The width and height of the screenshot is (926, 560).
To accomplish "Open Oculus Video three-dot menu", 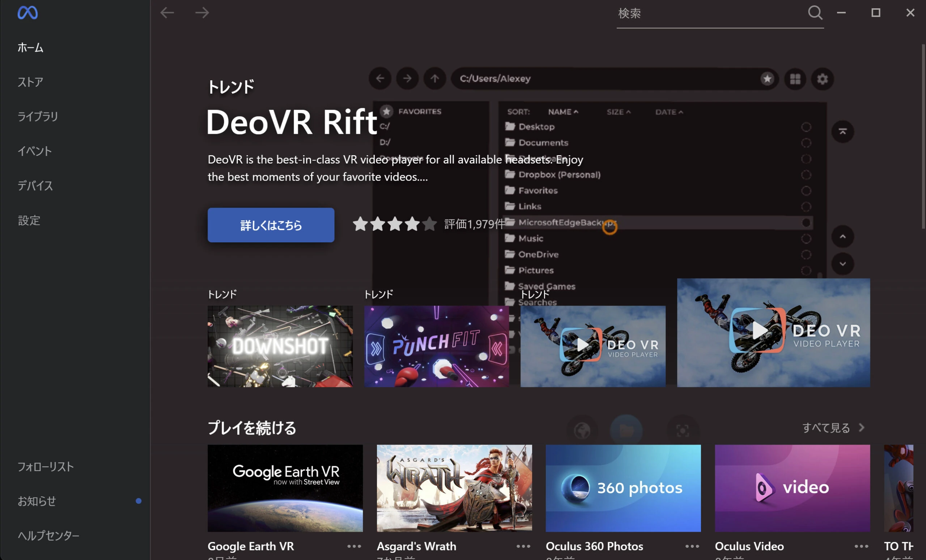I will (861, 546).
